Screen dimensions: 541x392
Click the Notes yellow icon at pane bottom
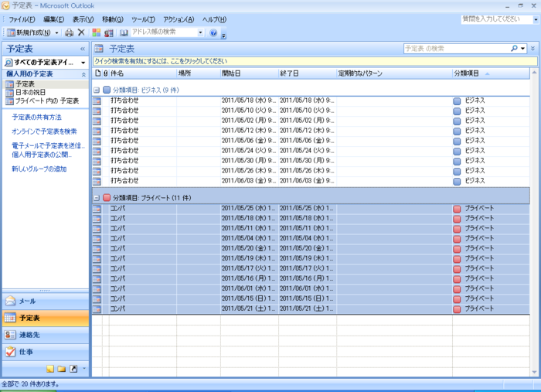(x=50, y=369)
